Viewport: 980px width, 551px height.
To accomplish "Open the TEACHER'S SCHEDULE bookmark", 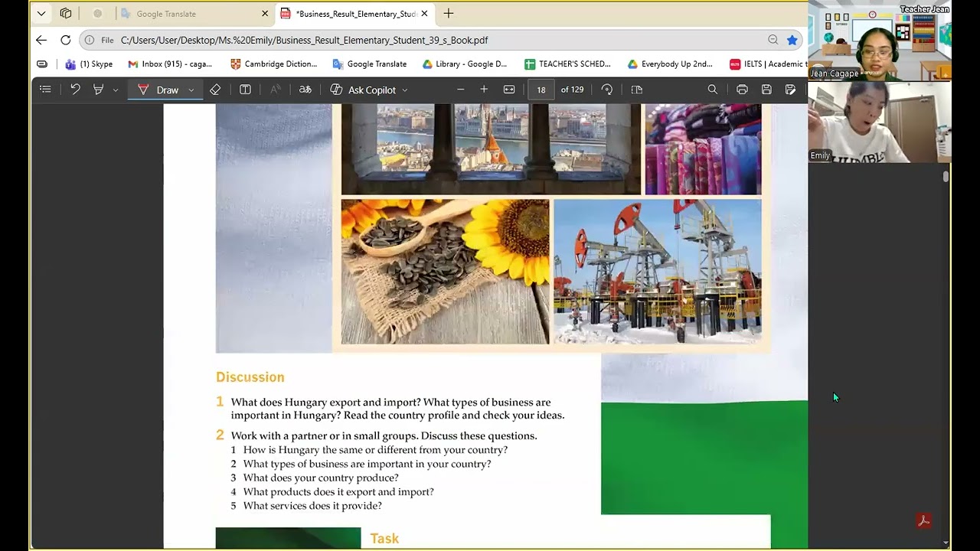I will click(567, 64).
